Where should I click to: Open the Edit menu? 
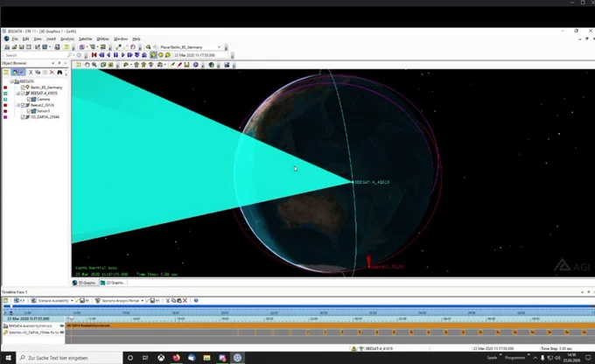tap(25, 38)
